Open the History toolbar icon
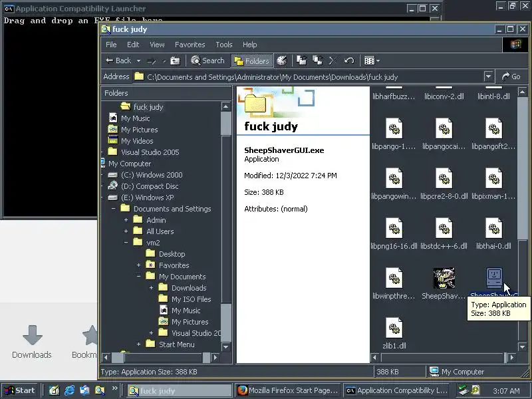This screenshot has height=399, width=532. tap(281, 61)
